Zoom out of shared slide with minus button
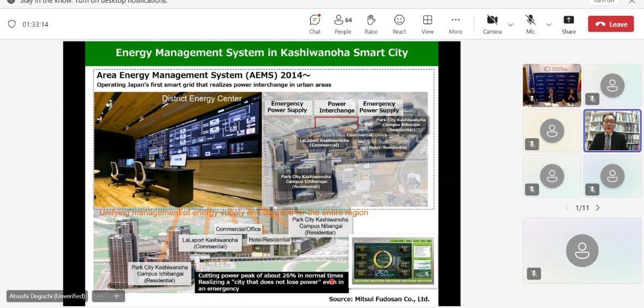This screenshot has height=308, width=644. [101, 296]
